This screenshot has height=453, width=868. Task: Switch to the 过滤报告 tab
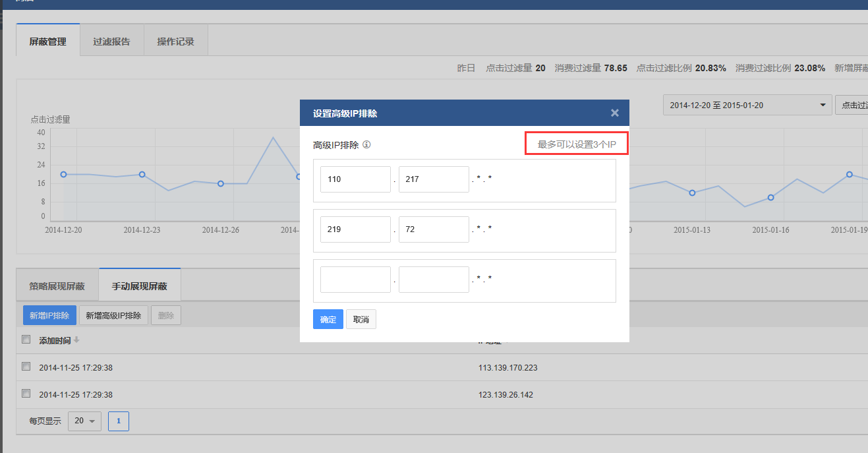click(x=111, y=42)
